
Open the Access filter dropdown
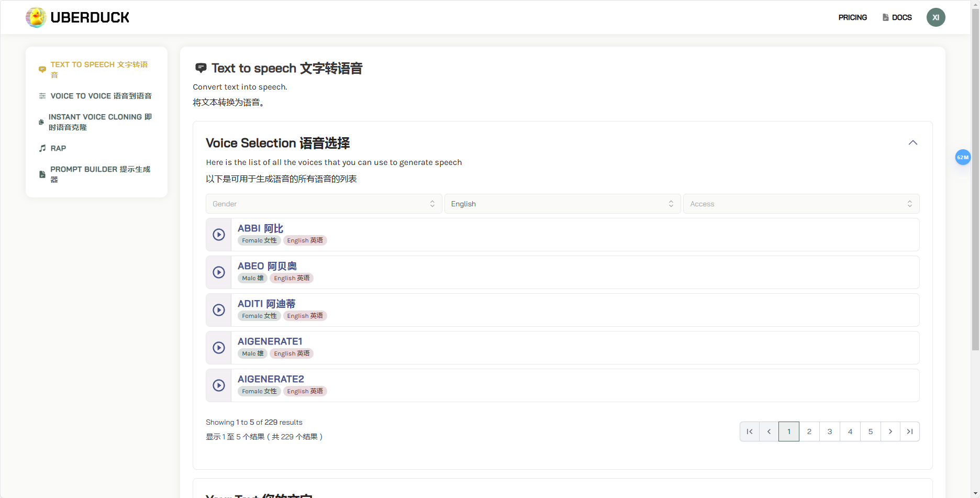coord(801,204)
